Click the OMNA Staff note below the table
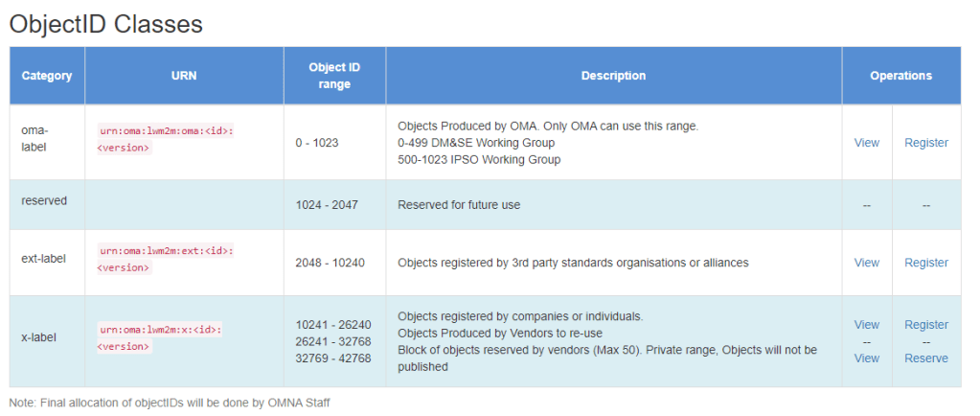Viewport: 980px width, 416px height. [170, 403]
